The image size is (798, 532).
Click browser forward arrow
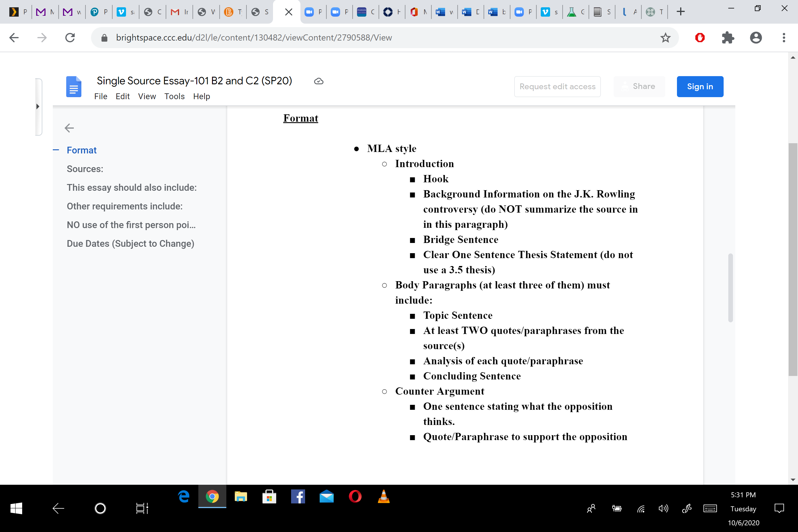tap(42, 38)
